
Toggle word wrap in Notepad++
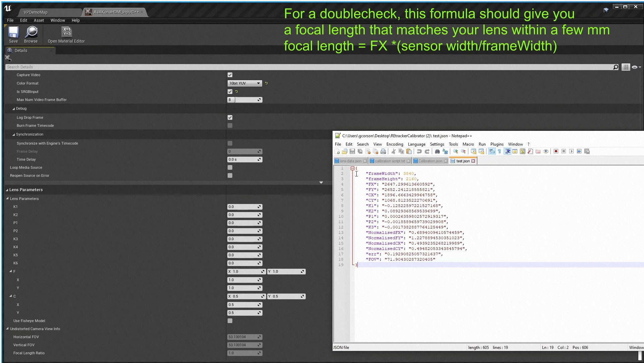click(x=492, y=152)
